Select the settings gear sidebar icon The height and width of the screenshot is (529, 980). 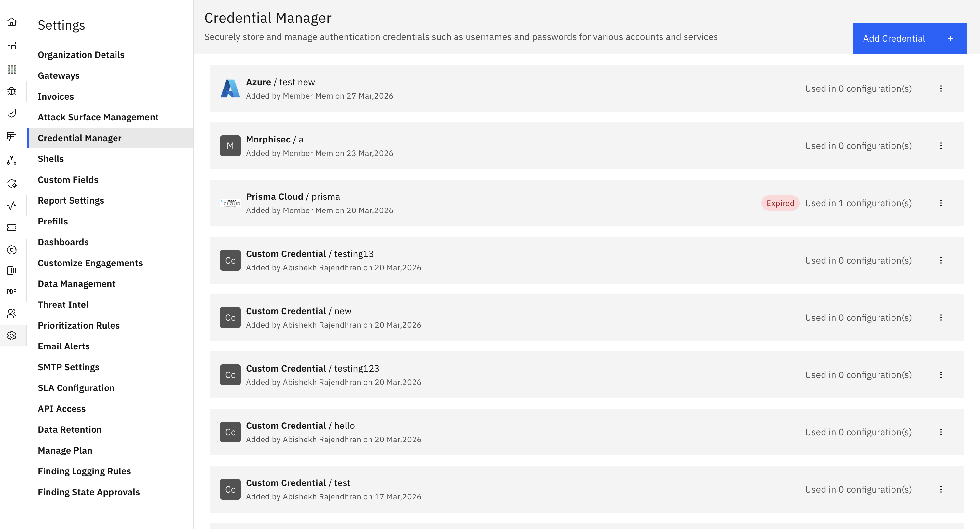[x=12, y=336]
